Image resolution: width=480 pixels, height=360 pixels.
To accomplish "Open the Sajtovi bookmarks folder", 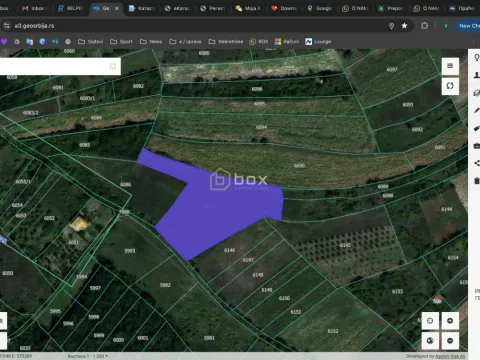I will pos(91,42).
